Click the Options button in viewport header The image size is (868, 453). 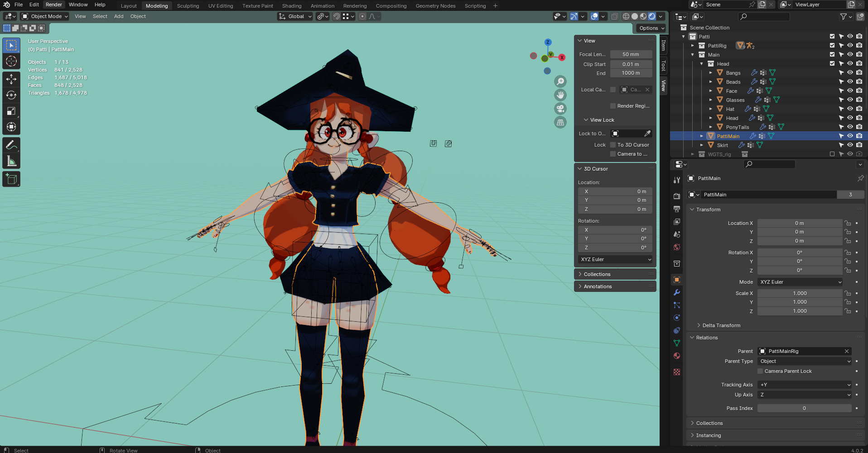coord(651,28)
